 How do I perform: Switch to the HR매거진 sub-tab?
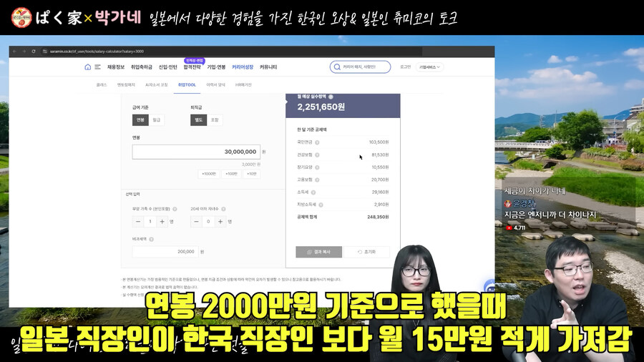[x=243, y=85]
